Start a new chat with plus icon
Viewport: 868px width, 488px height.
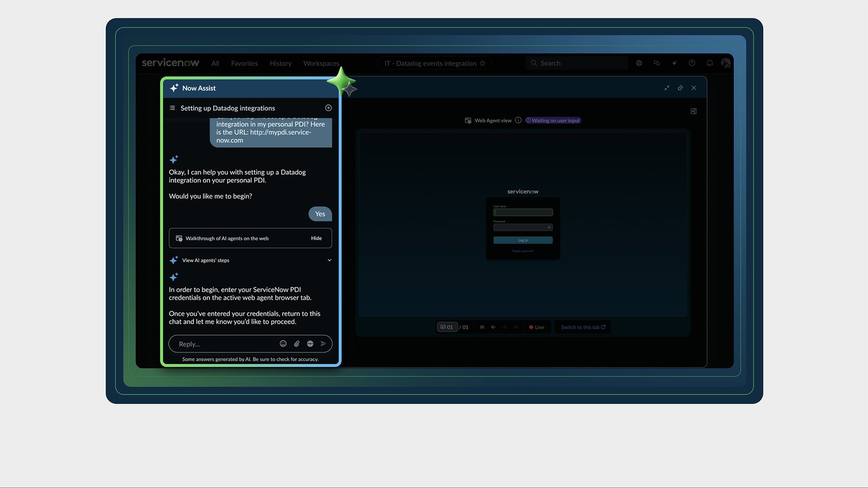(328, 108)
